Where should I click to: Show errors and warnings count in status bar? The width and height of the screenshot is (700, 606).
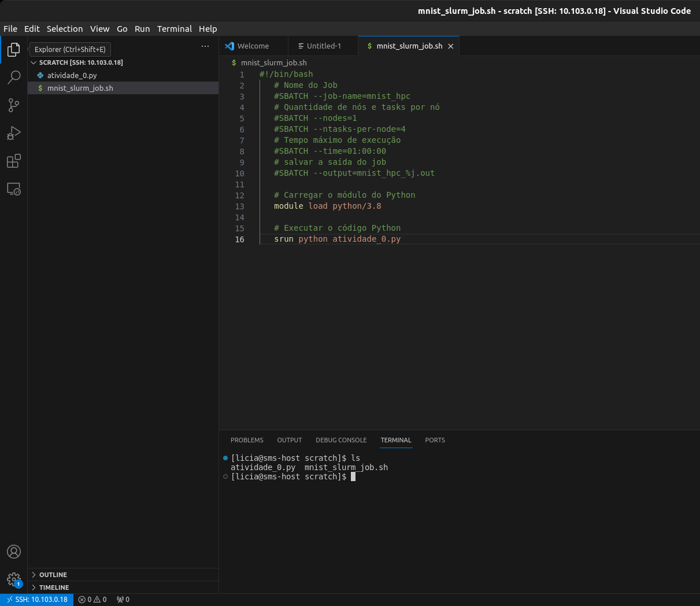92,600
